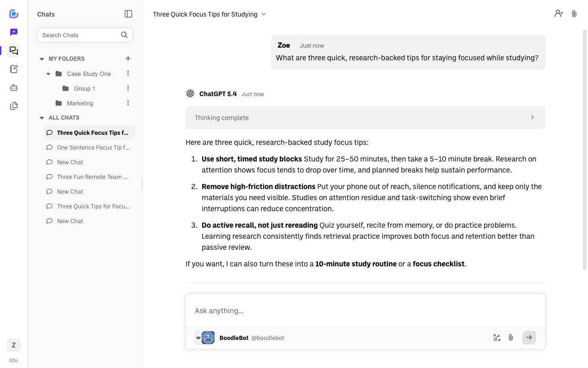Image resolution: width=588 pixels, height=368 pixels.
Task: Click the Boodlebox logo icon
Action: (x=14, y=14)
